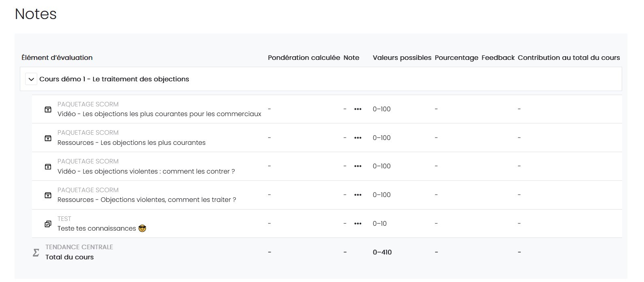This screenshot has height=282, width=644.
Task: Open actions menu for Vidéo objections violentes
Action: coord(358,166)
